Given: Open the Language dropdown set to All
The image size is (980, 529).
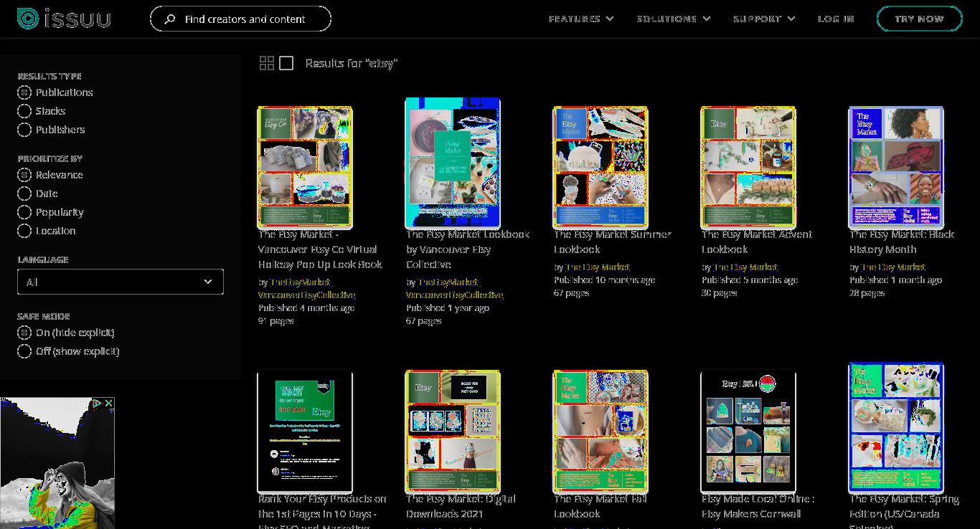Looking at the screenshot, I should [x=121, y=282].
